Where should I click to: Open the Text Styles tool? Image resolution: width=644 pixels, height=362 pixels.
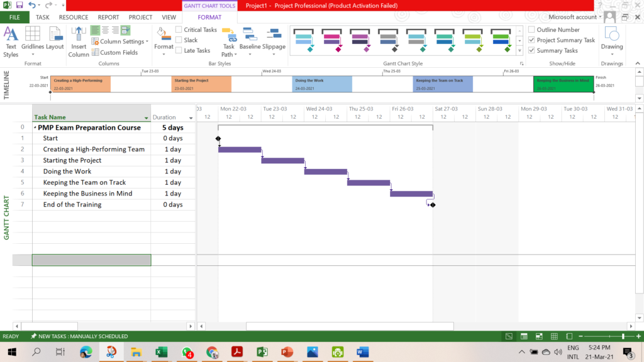[x=11, y=39]
